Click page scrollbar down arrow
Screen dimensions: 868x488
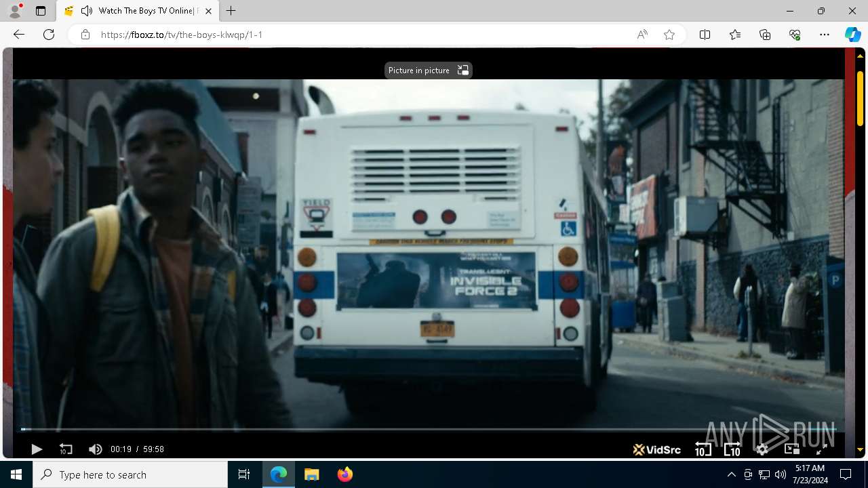pos(860,450)
